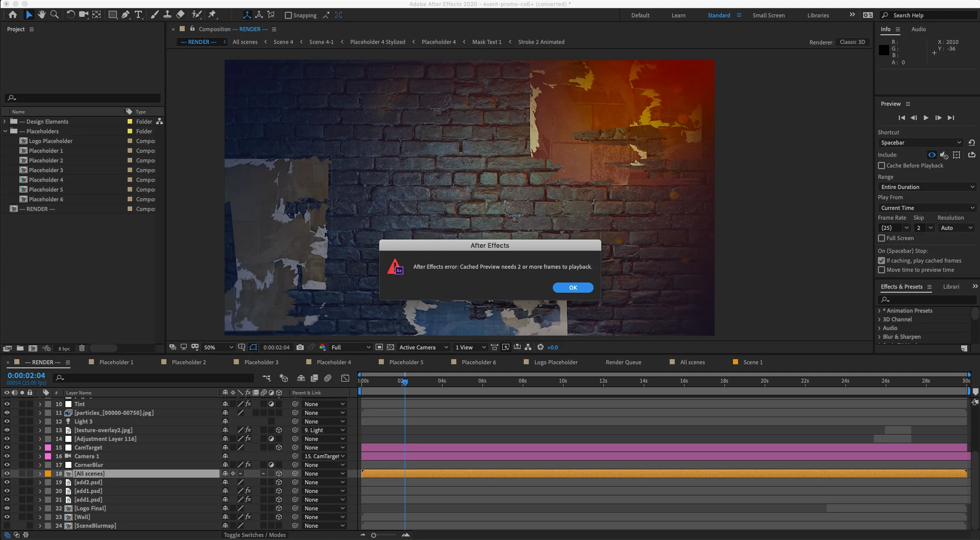The image size is (980, 540).
Task: Create a new folder in the Project panel
Action: point(20,348)
